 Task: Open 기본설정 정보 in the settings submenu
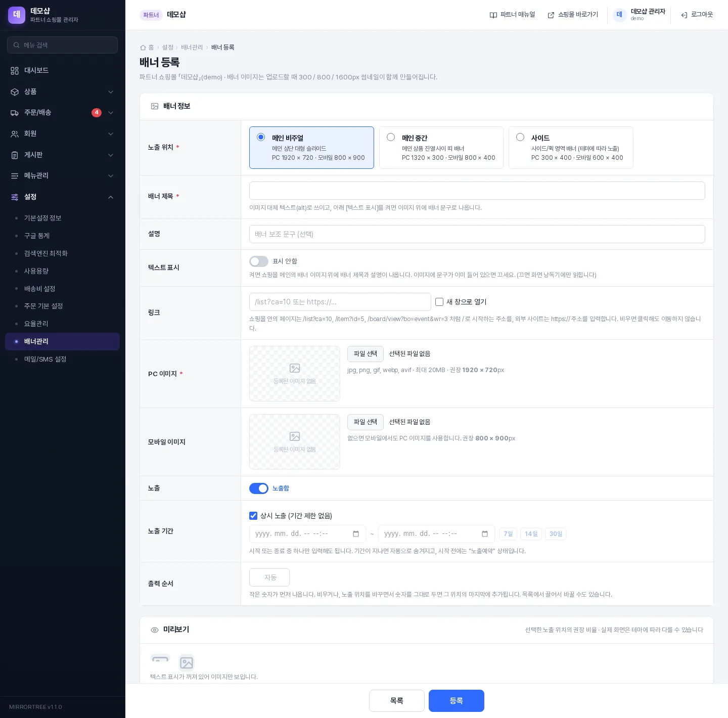click(62, 218)
